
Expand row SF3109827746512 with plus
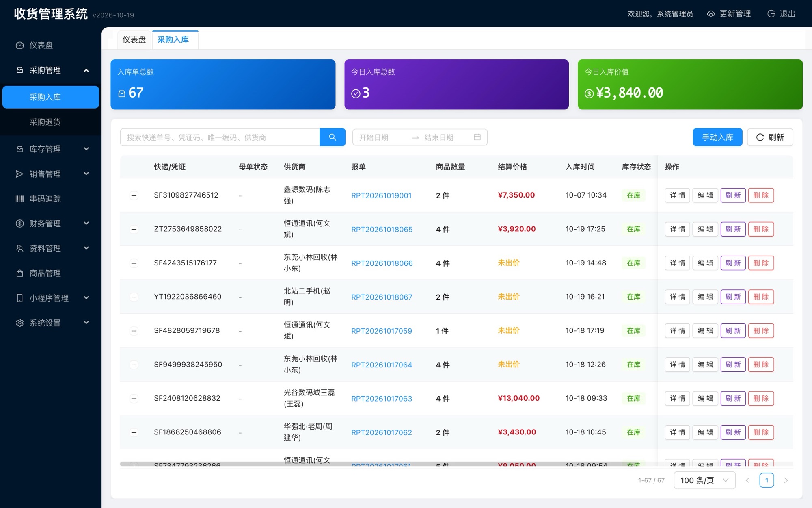pyautogui.click(x=134, y=195)
